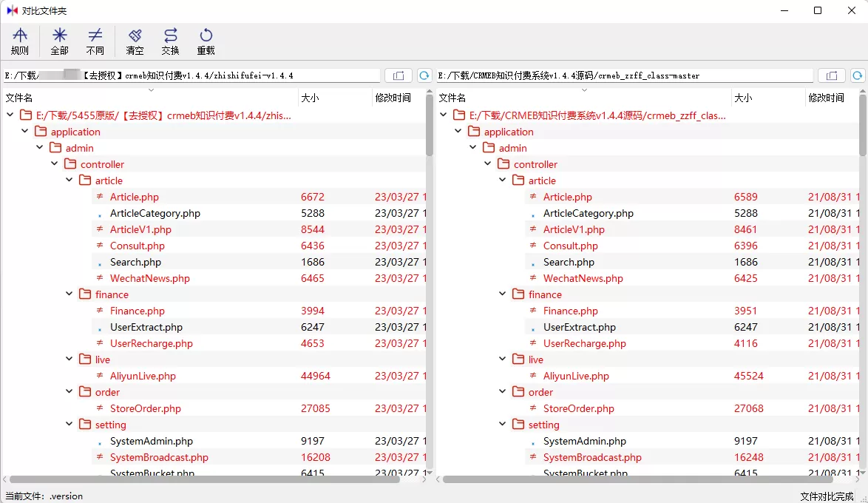Viewport: 868px width, 503px height.
Task: Select left application folder icon
Action: [x=41, y=131]
